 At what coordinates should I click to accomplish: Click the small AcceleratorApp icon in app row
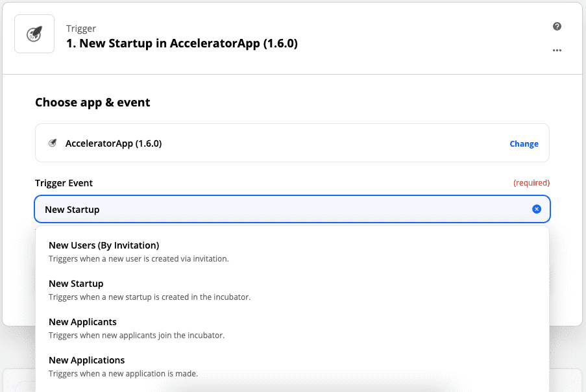53,143
